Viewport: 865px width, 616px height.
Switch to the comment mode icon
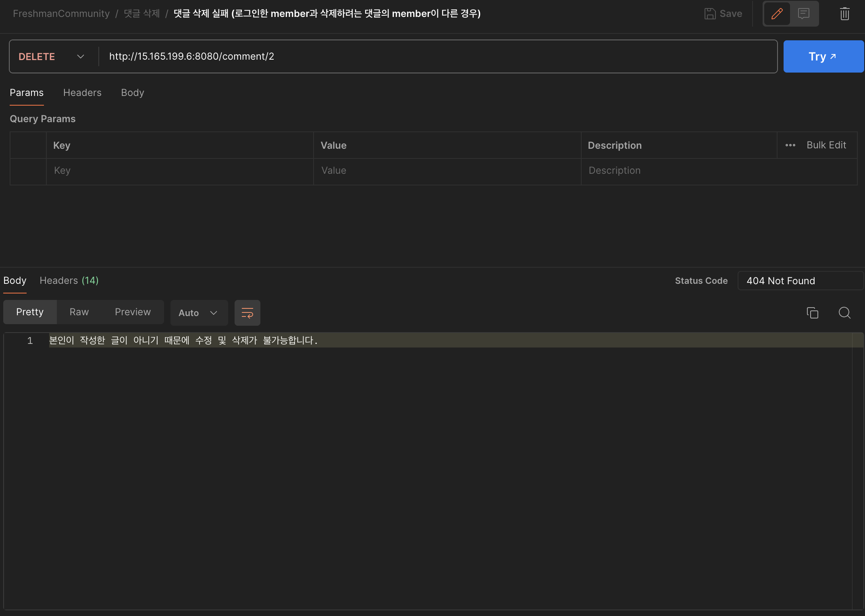coord(803,14)
